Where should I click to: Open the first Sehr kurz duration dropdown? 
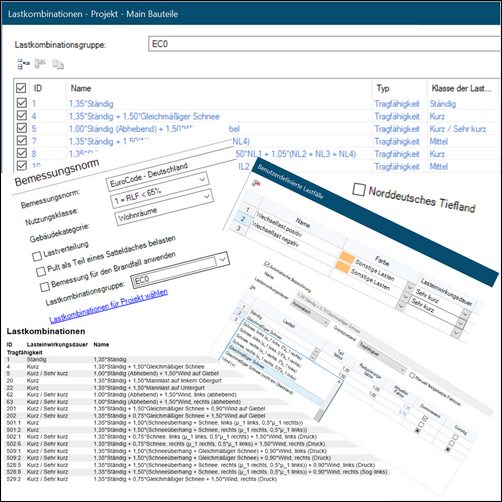pyautogui.click(x=465, y=314)
